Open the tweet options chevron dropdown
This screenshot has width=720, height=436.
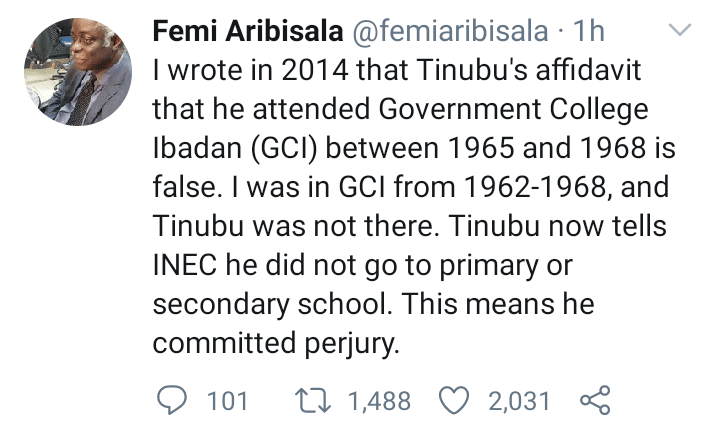click(680, 30)
